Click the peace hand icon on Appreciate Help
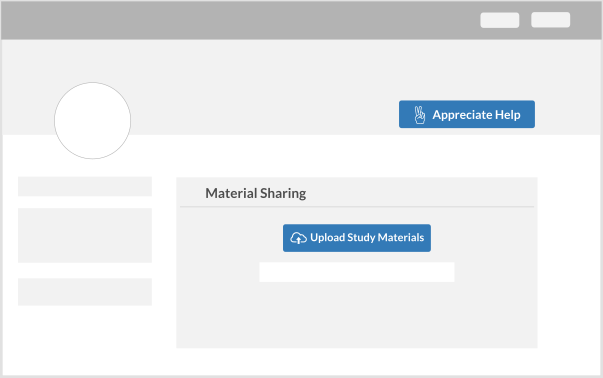 [420, 115]
